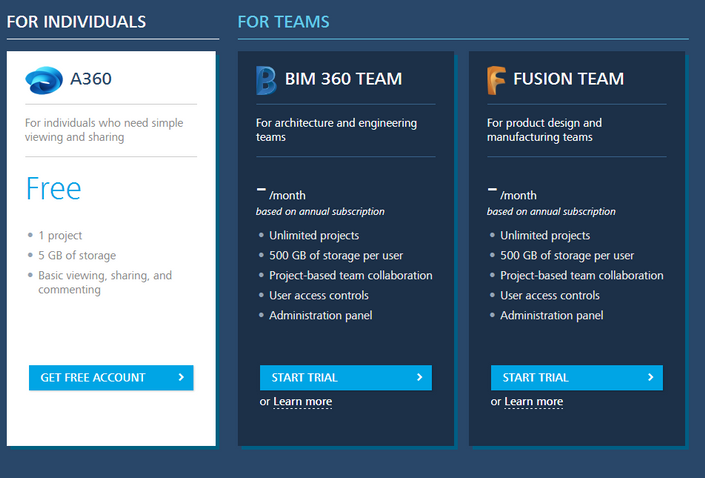Click the FUSION TEAM title
This screenshot has height=478, width=705.
569,79
